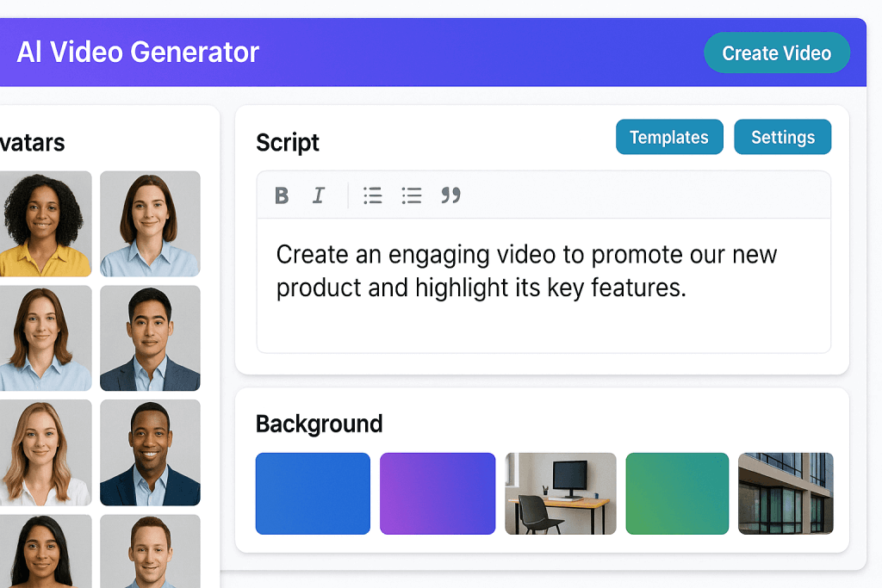Insert a numbered list in the script
Viewport: 882px width, 588px height.
pos(412,195)
